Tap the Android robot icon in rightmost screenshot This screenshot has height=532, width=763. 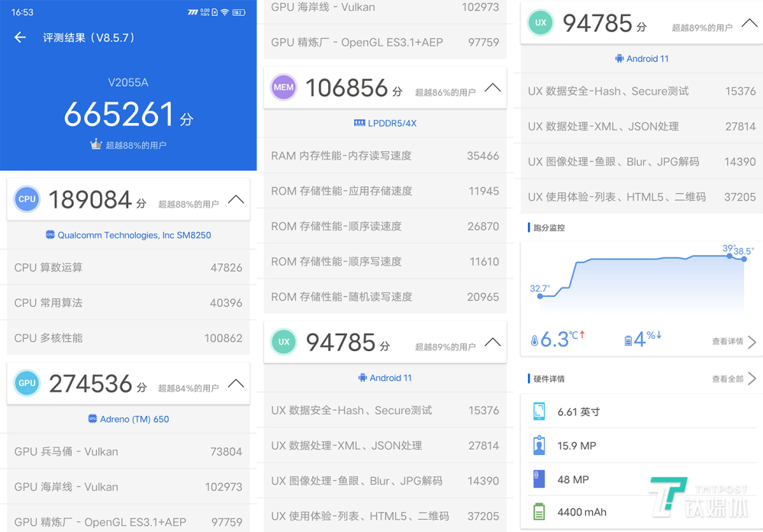[620, 59]
